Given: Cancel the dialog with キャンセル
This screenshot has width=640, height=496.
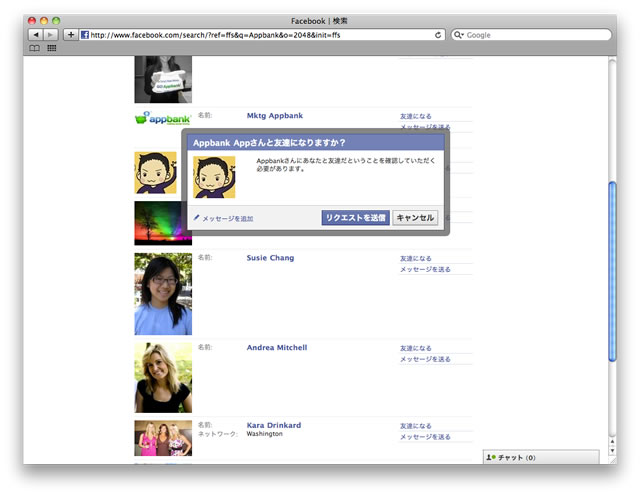Looking at the screenshot, I should pyautogui.click(x=415, y=218).
